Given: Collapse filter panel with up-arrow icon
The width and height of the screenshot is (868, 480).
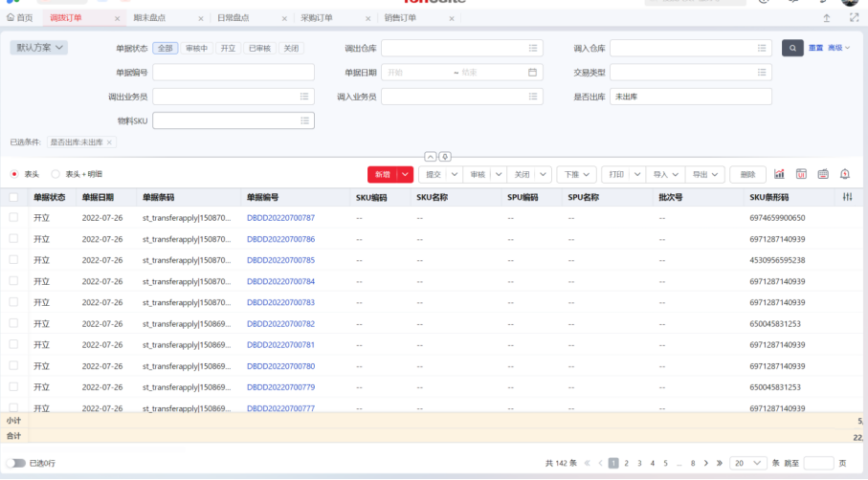Looking at the screenshot, I should (430, 157).
